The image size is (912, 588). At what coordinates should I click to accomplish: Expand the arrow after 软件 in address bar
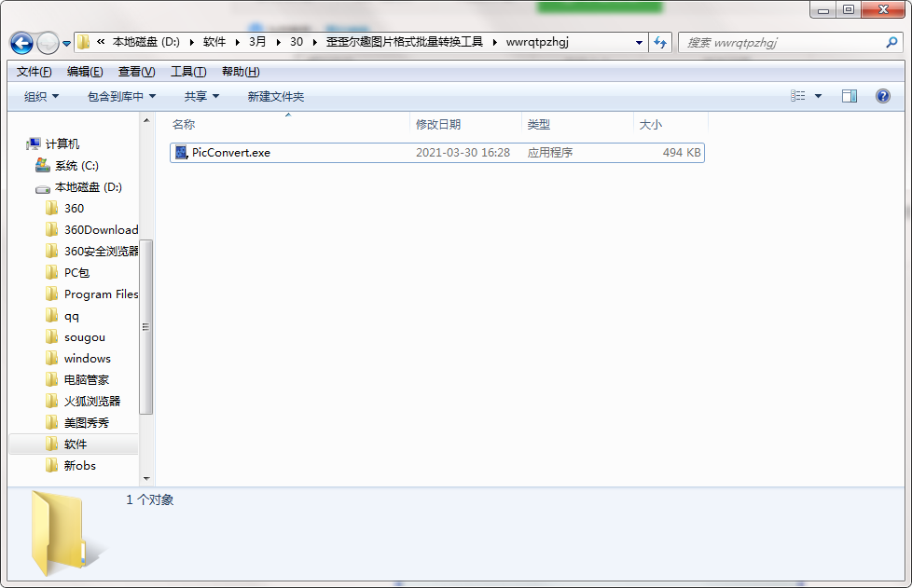coord(237,43)
